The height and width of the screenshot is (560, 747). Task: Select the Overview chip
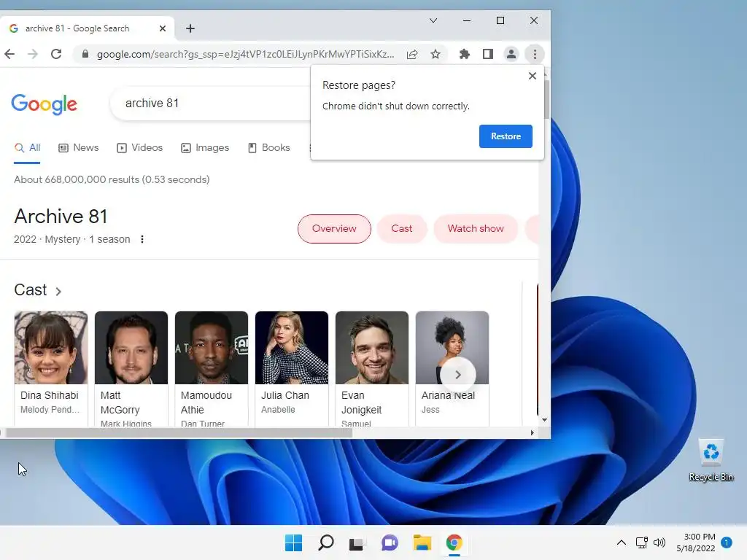(x=334, y=228)
